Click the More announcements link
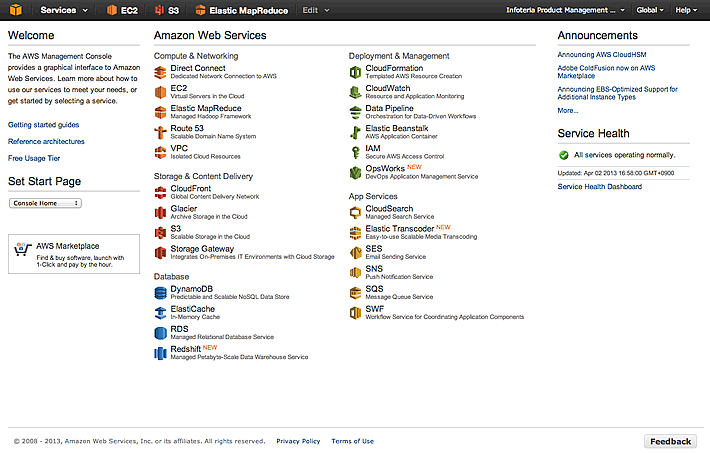Image resolution: width=710 pixels, height=453 pixels. pyautogui.click(x=567, y=111)
